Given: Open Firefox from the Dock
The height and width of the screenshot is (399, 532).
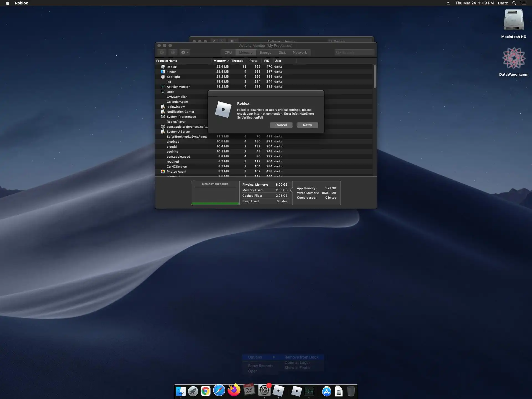Looking at the screenshot, I should (x=234, y=391).
